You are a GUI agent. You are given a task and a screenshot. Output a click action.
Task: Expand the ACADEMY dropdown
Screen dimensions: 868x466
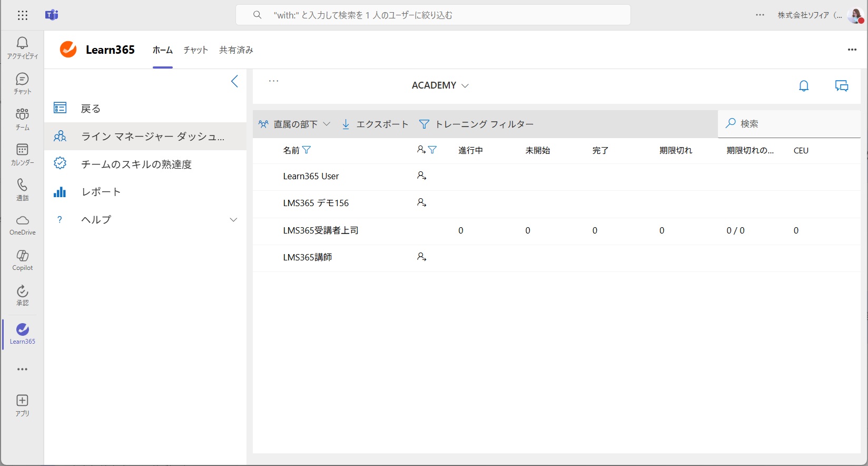pyautogui.click(x=440, y=85)
